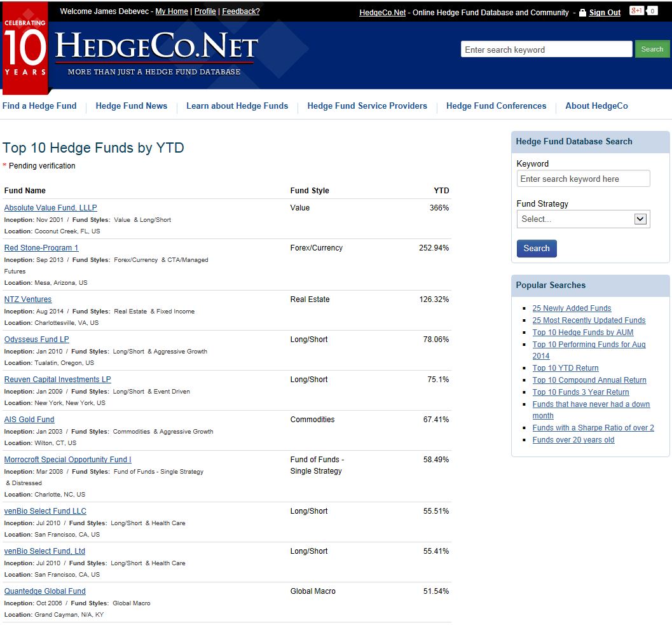Open Hedge Fund Service Providers menu
This screenshot has height=625, width=672.
point(367,106)
